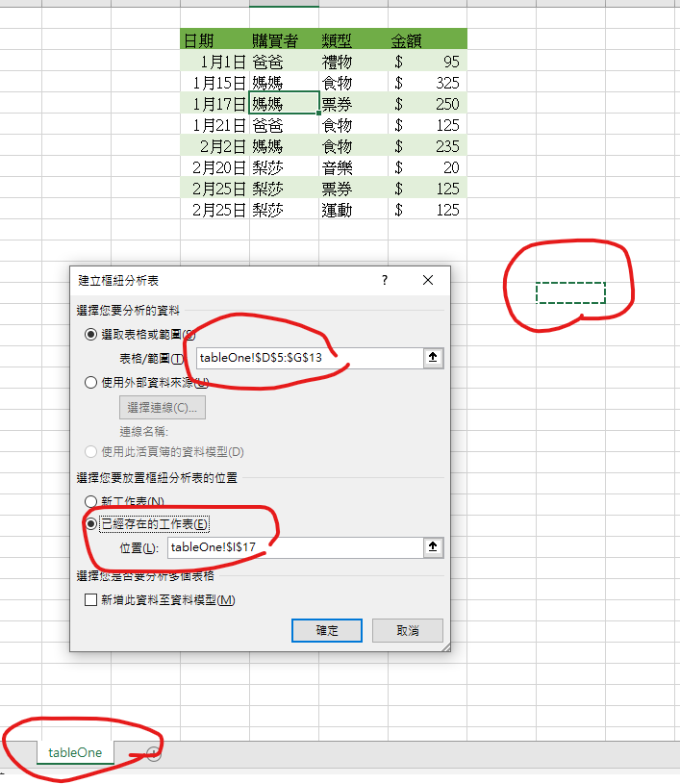
Task: Click the 表格/範圍 input field
Action: 308,358
